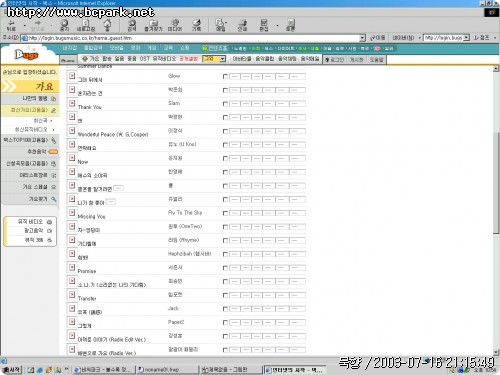
Task: Click the play icon for 'Promise'
Action: (x=72, y=267)
